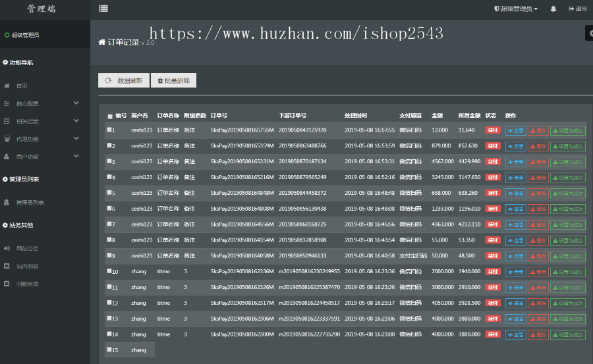Tick the checkbox for order row 1
The image size is (593, 364).
(x=109, y=130)
